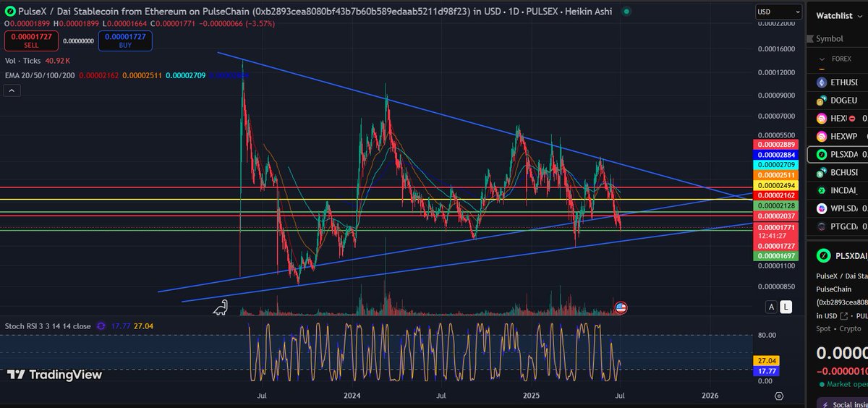Select the BCHUSD watchlist row

click(x=837, y=172)
